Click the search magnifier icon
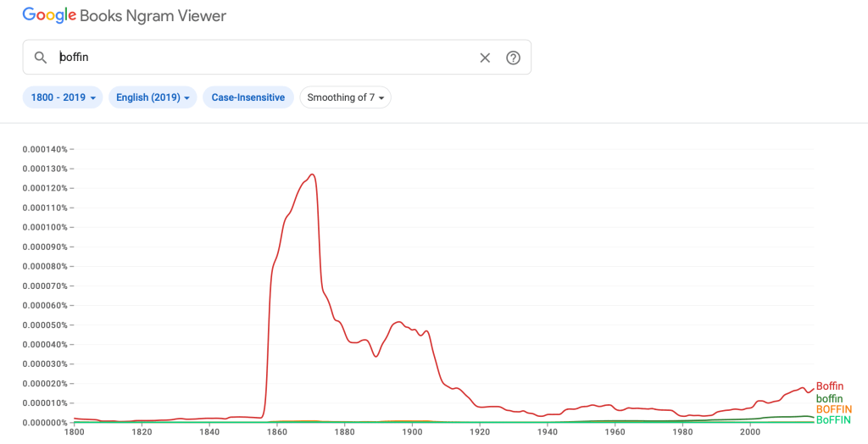Viewport: 868px width, 444px height. tap(40, 58)
